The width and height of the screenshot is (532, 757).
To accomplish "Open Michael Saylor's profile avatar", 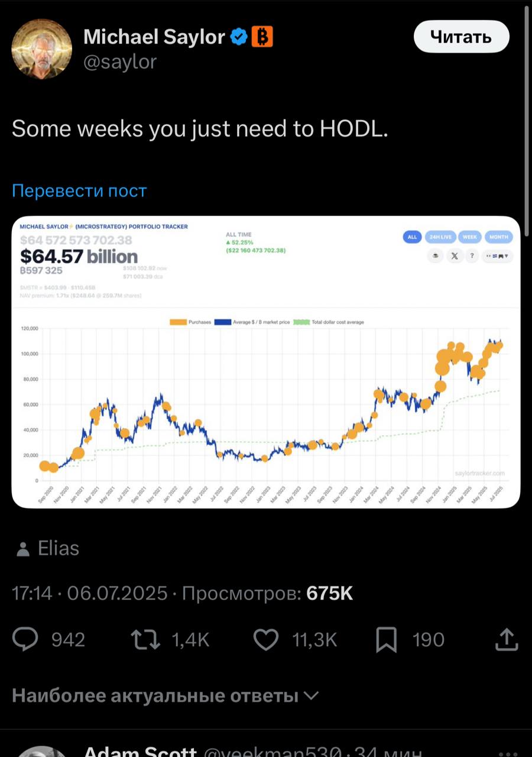I will (x=42, y=49).
